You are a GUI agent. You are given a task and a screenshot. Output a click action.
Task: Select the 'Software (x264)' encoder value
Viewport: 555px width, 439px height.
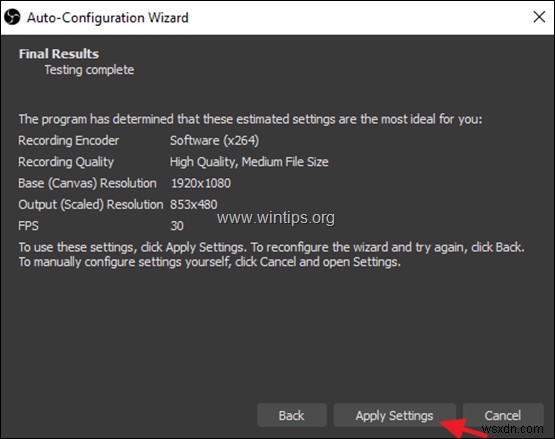click(x=214, y=141)
